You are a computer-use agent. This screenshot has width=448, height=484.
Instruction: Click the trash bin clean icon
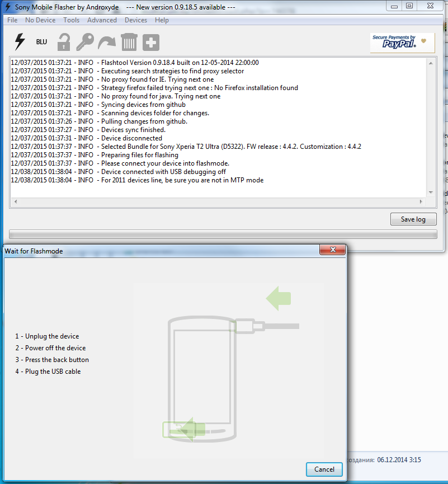tap(129, 42)
